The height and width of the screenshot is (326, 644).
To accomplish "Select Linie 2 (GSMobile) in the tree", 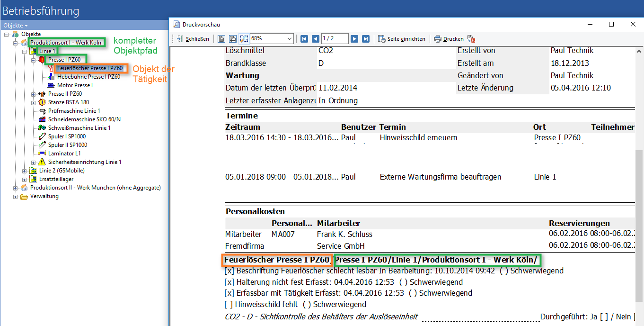I will pyautogui.click(x=62, y=171).
